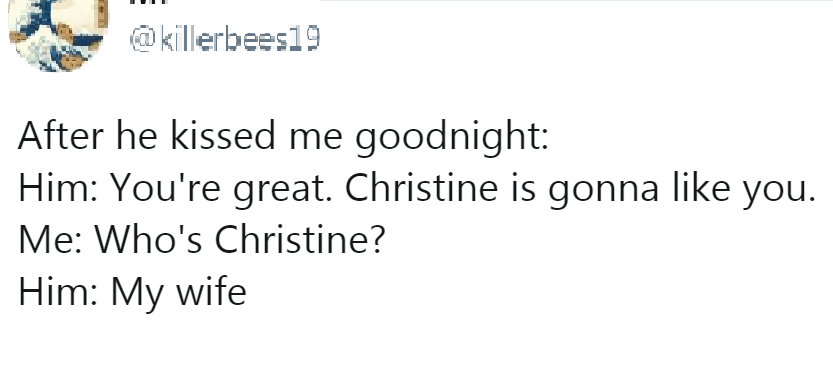This screenshot has width=833, height=385.
Task: Open the wave painting profile avatar
Action: [x=58, y=33]
